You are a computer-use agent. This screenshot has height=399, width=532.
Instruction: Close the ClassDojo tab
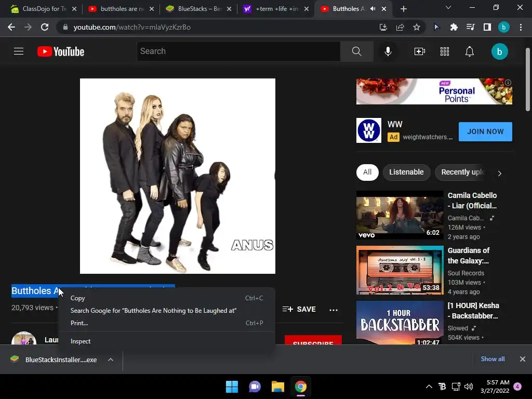point(74,9)
